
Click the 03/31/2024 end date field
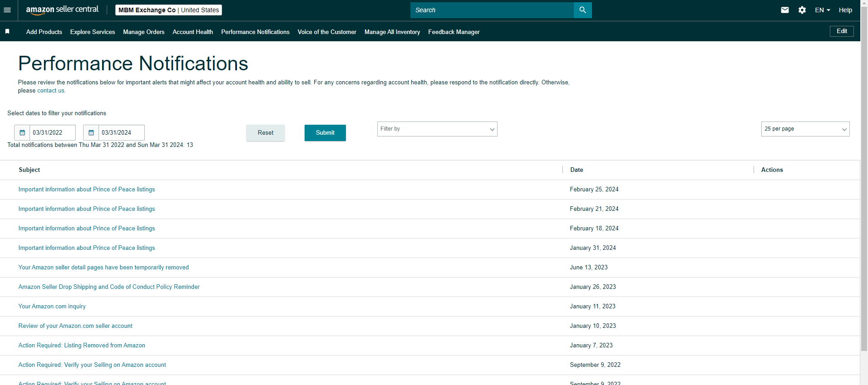[122, 133]
